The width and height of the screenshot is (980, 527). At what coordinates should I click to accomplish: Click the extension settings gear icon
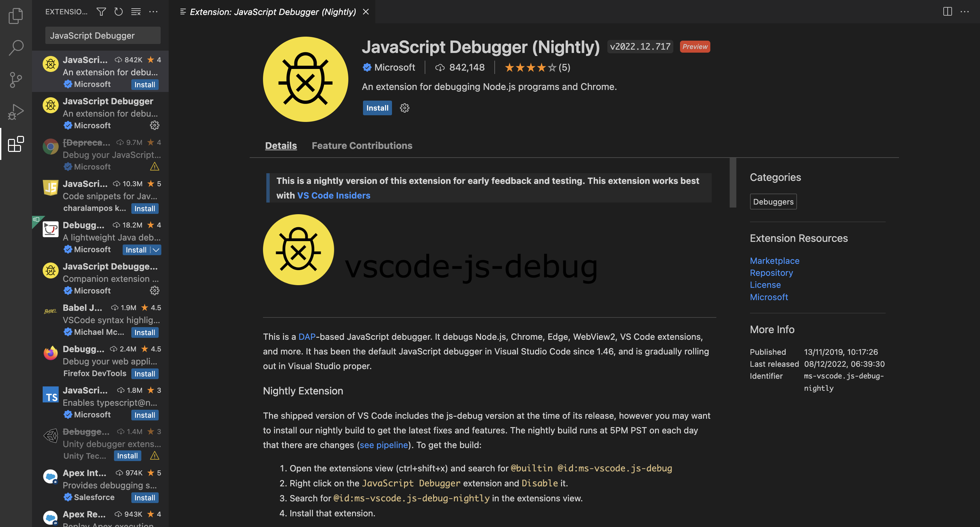tap(405, 108)
